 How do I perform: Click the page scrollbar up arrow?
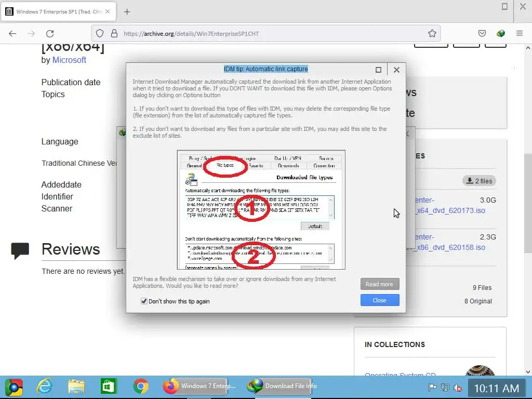click(528, 48)
